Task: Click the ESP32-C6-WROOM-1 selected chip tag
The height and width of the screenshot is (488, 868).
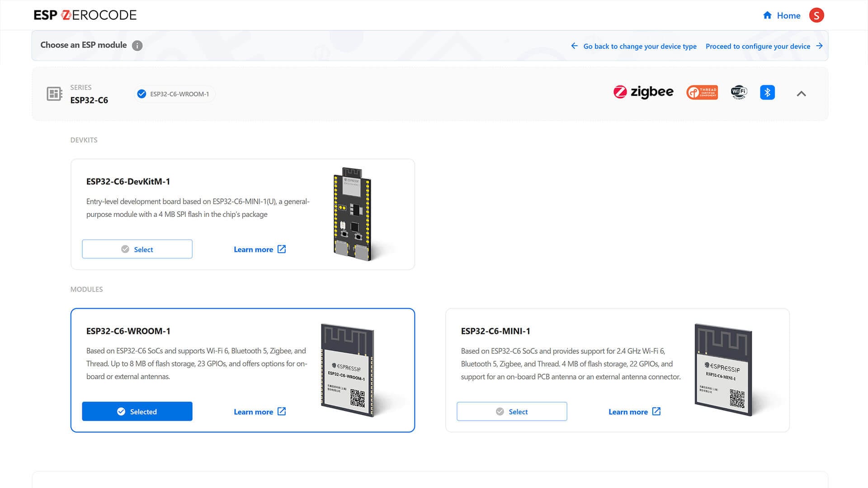Action: pos(175,94)
